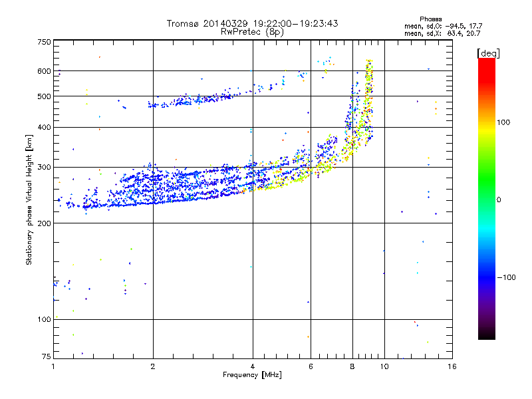Click the 'Frequency [MHz]' axis label
This screenshot has height=399, width=532.
pos(252,374)
